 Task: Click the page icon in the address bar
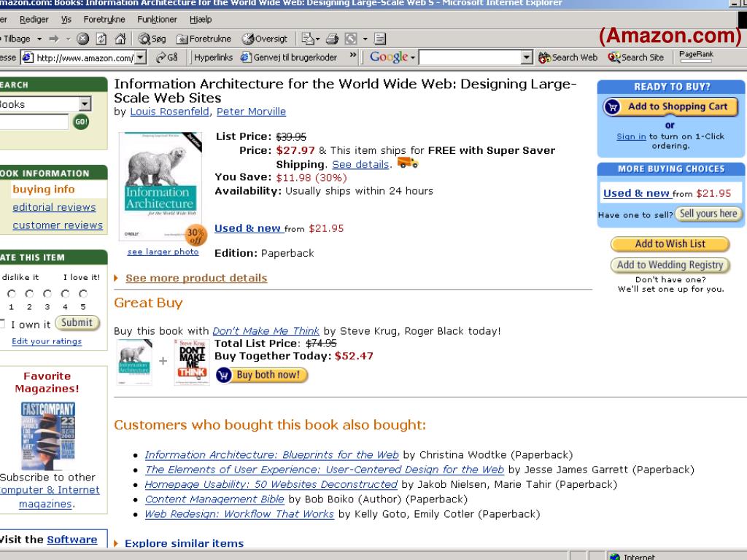click(28, 58)
